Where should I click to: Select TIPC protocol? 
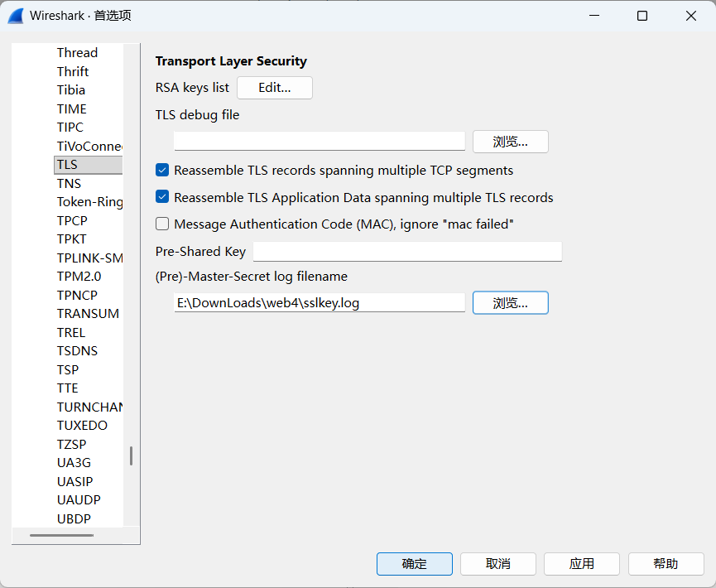[70, 128]
